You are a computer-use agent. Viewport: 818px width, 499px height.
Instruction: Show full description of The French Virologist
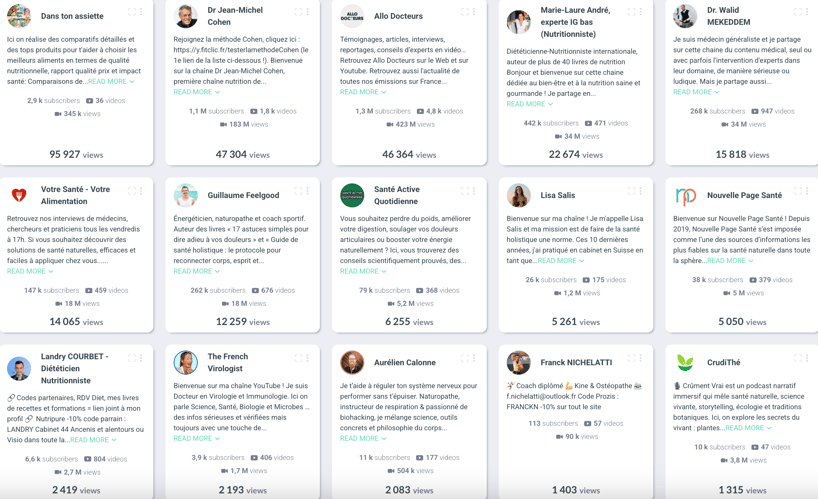[196, 438]
